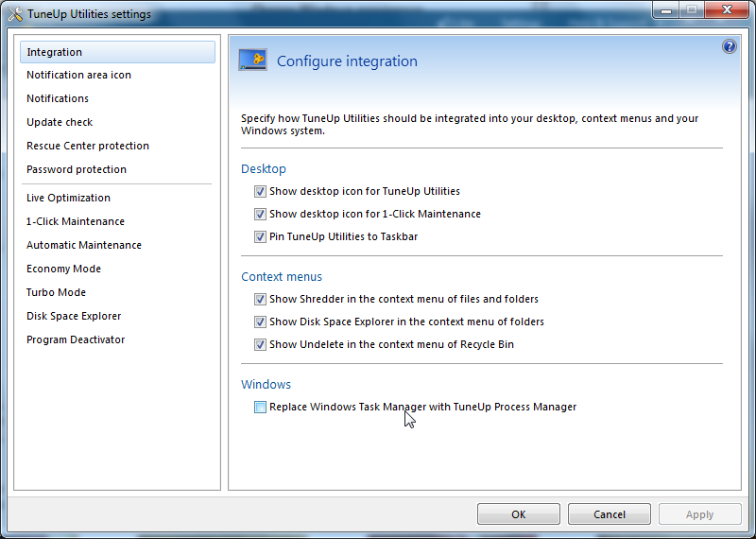This screenshot has height=539, width=756.
Task: Select Integration in the sidebar
Action: 117,52
